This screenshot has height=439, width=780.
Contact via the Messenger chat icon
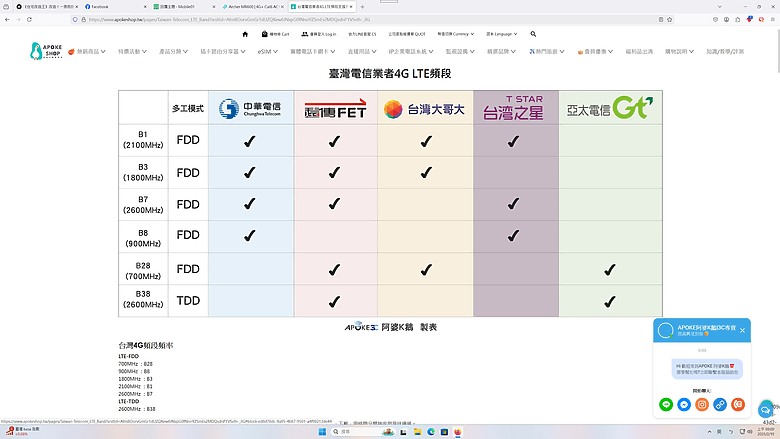coord(684,405)
